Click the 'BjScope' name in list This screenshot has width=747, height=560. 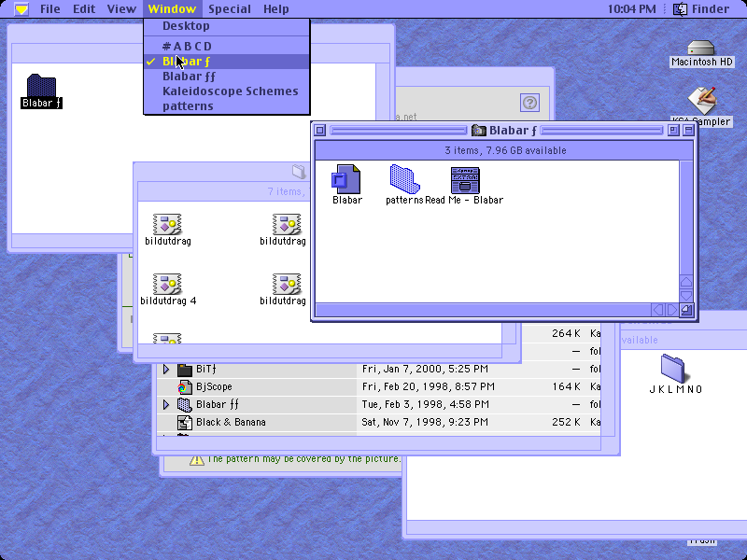tap(214, 386)
